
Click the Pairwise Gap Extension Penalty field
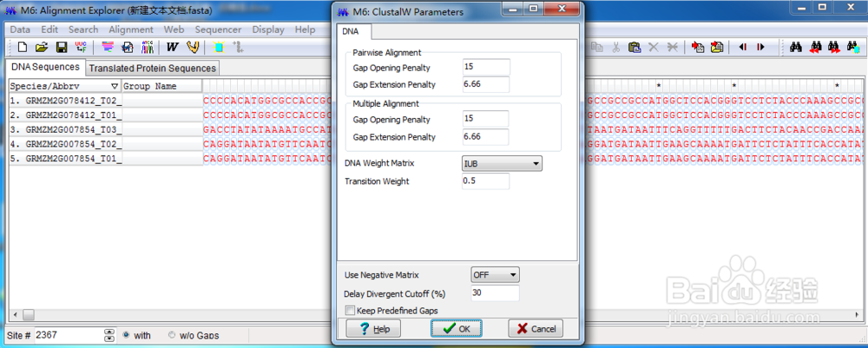(x=485, y=85)
